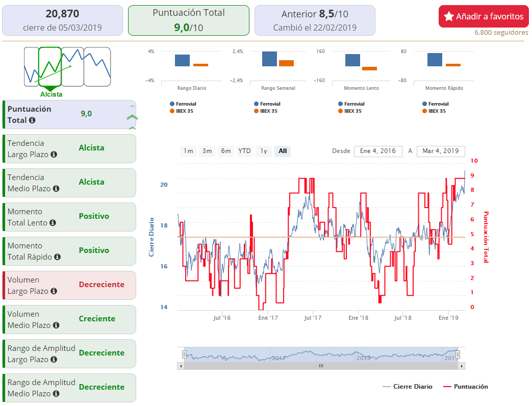The height and width of the screenshot is (406, 532).
Task: Click the Momento Rápido chart title
Action: (x=444, y=88)
